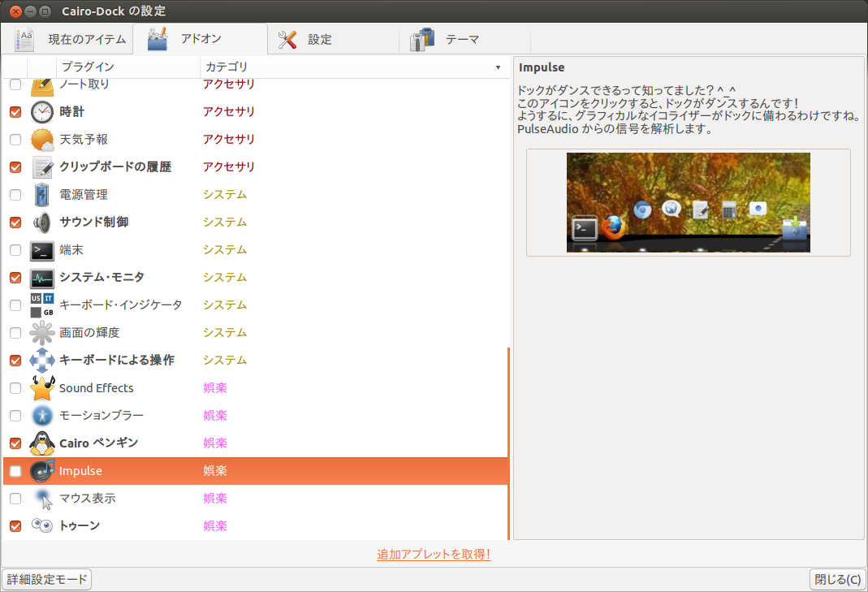This screenshot has width=868, height=592.
Task: Select the トゥーン plugin name
Action: pos(80,525)
